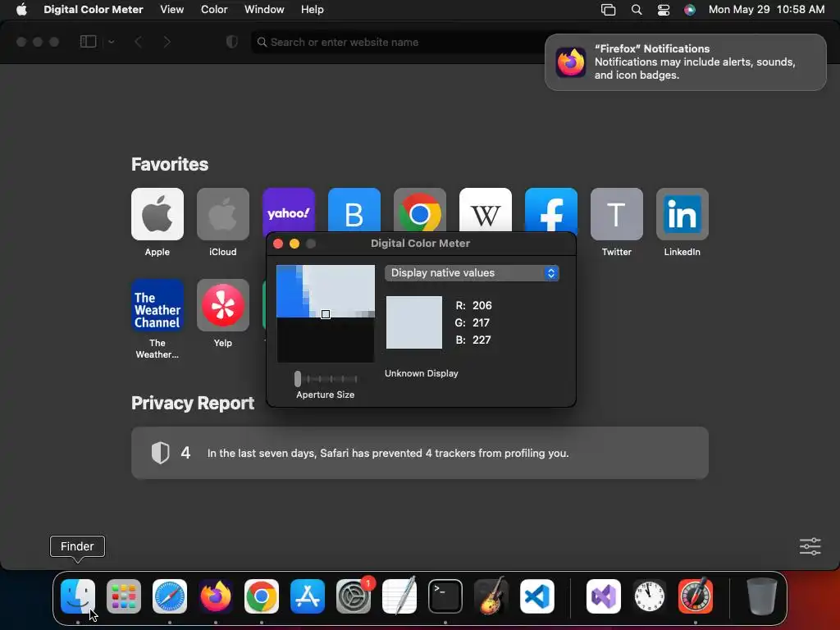The height and width of the screenshot is (630, 840).
Task: Open the Digital Color Meter app menu
Action: point(94,10)
